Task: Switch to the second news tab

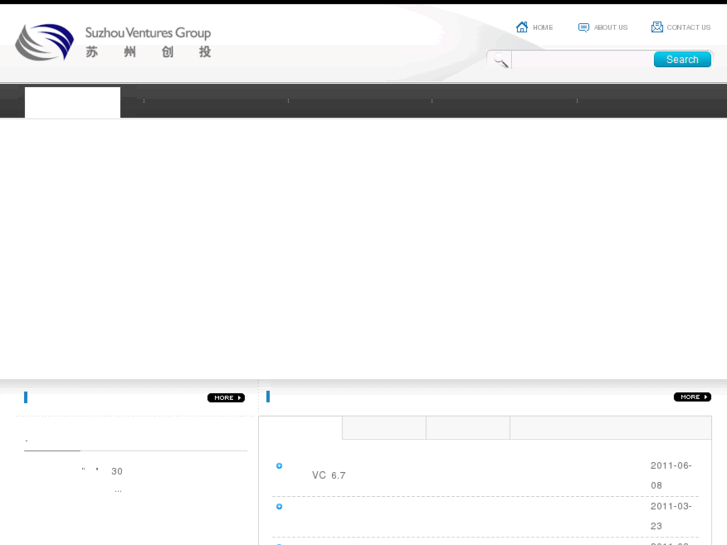Action: pos(384,428)
